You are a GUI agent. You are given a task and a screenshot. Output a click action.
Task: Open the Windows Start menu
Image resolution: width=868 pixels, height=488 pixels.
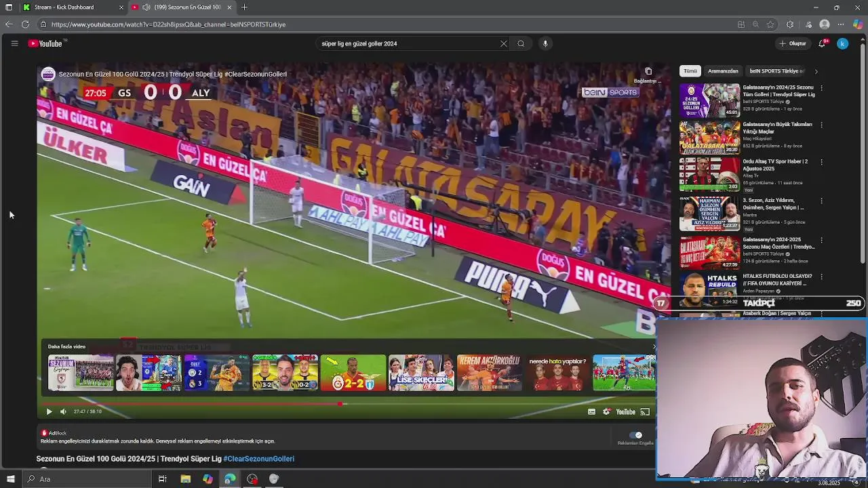click(10, 479)
